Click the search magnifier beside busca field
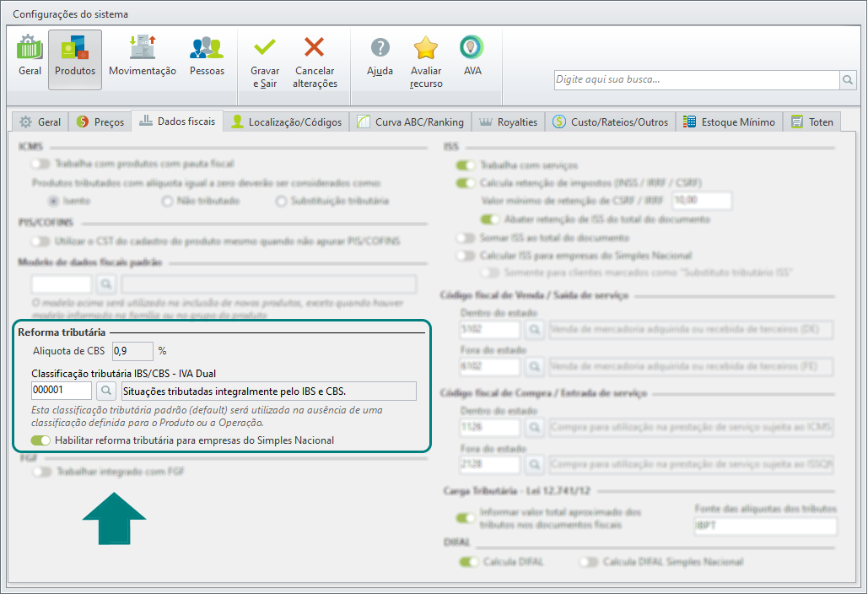868x594 pixels. 848,79
